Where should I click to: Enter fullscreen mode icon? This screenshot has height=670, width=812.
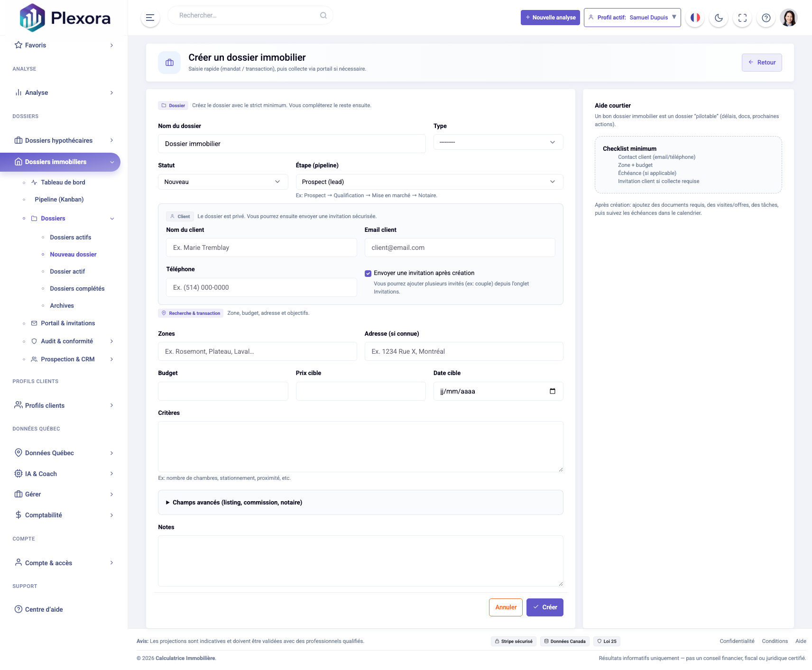742,18
